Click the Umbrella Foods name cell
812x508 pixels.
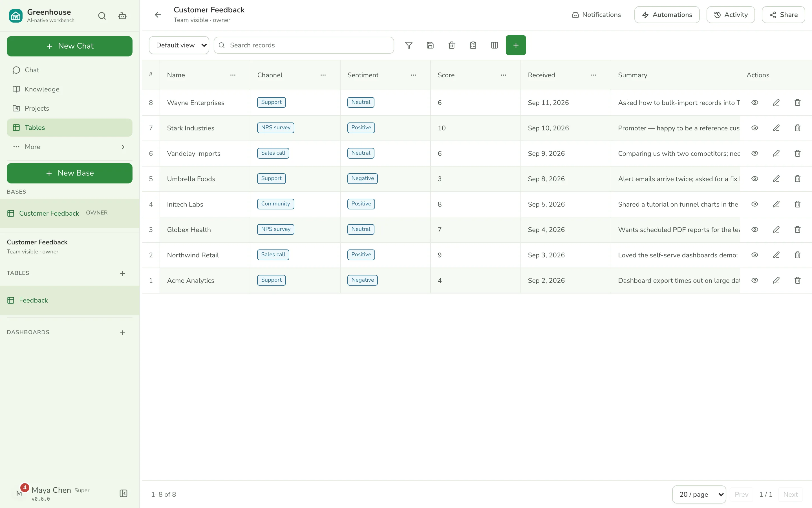(x=205, y=179)
